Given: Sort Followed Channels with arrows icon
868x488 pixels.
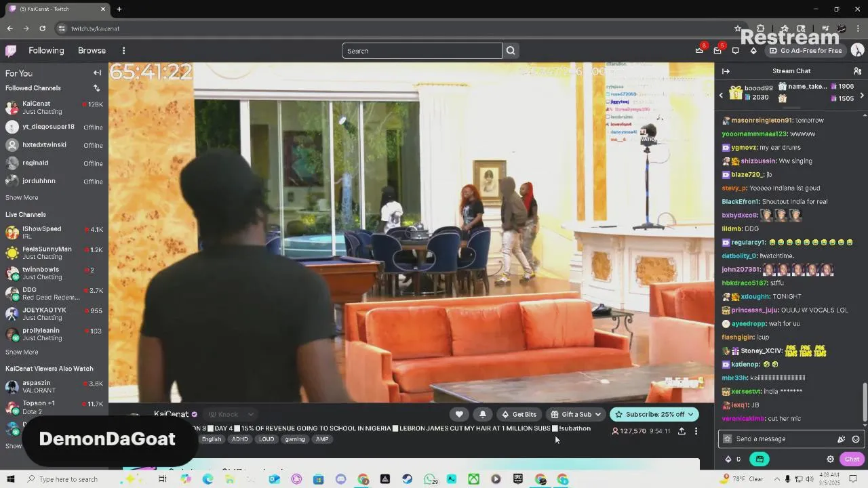Looking at the screenshot, I should click(x=96, y=88).
